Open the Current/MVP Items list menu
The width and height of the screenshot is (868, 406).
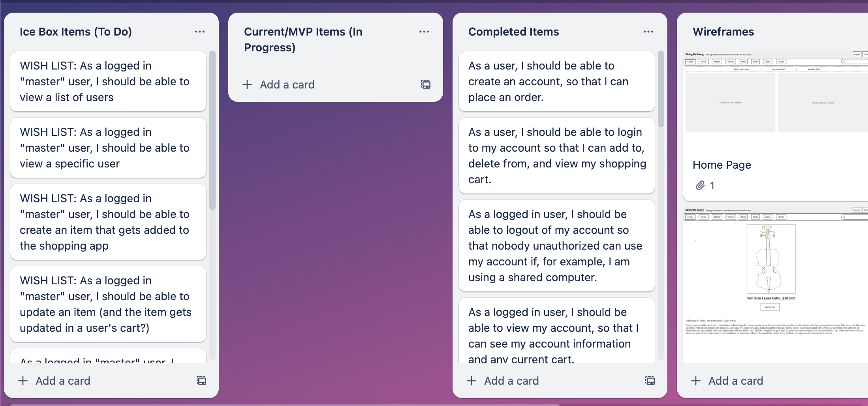coord(424,32)
